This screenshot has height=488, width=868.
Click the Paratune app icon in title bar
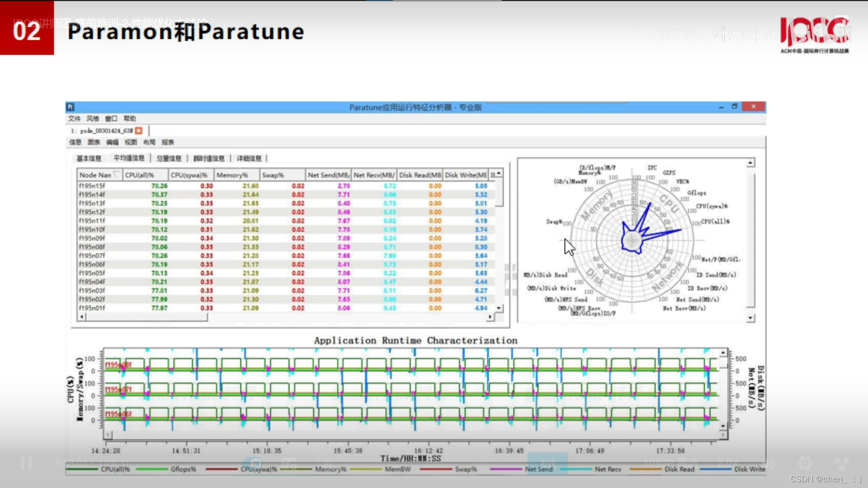tap(71, 107)
